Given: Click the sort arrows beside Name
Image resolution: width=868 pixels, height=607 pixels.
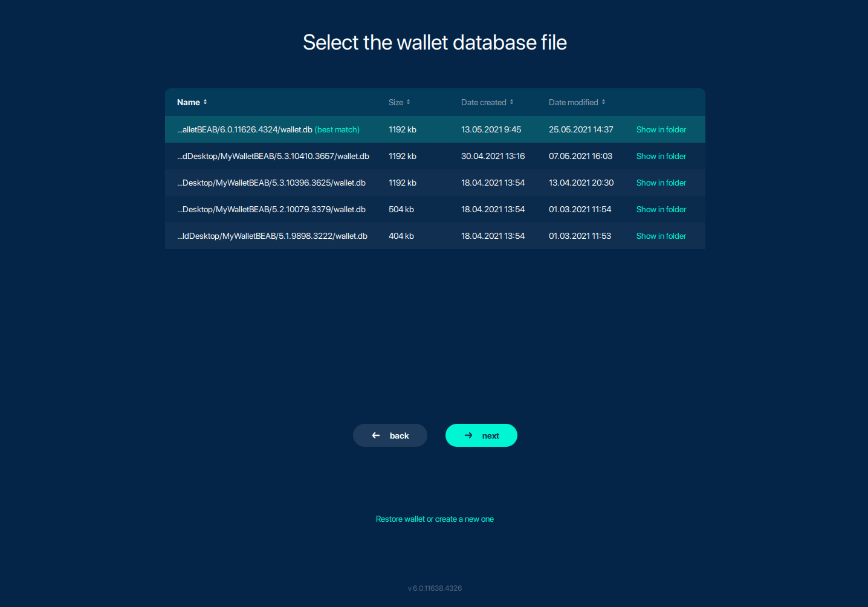Looking at the screenshot, I should coord(206,102).
